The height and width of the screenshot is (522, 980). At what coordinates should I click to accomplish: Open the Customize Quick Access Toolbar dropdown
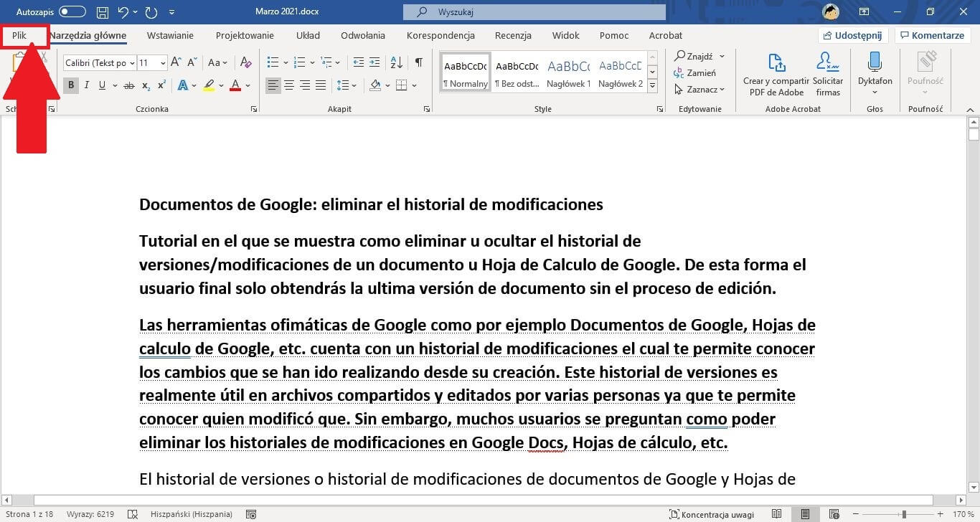click(171, 12)
